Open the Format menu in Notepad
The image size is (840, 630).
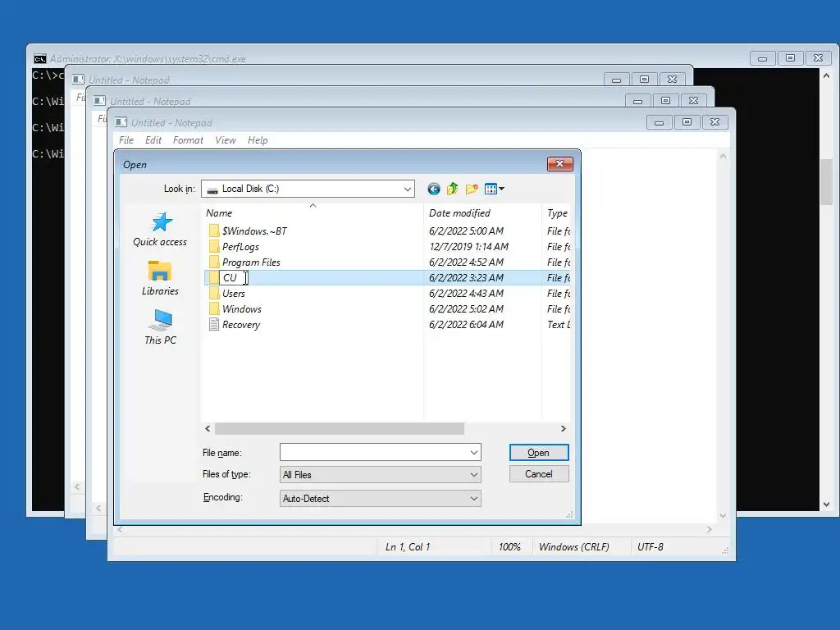pos(188,140)
